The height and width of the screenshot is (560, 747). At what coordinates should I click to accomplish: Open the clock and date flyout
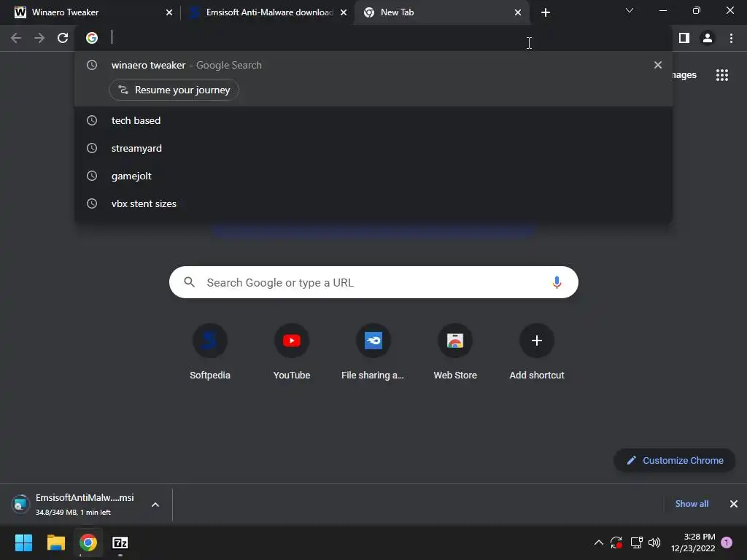click(x=693, y=542)
